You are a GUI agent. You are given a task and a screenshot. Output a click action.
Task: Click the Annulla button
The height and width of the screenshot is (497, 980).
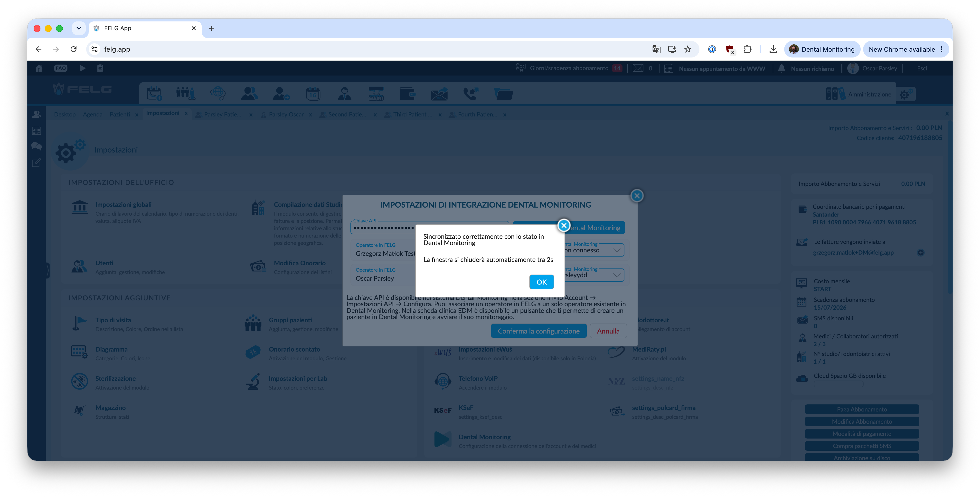[x=608, y=331]
